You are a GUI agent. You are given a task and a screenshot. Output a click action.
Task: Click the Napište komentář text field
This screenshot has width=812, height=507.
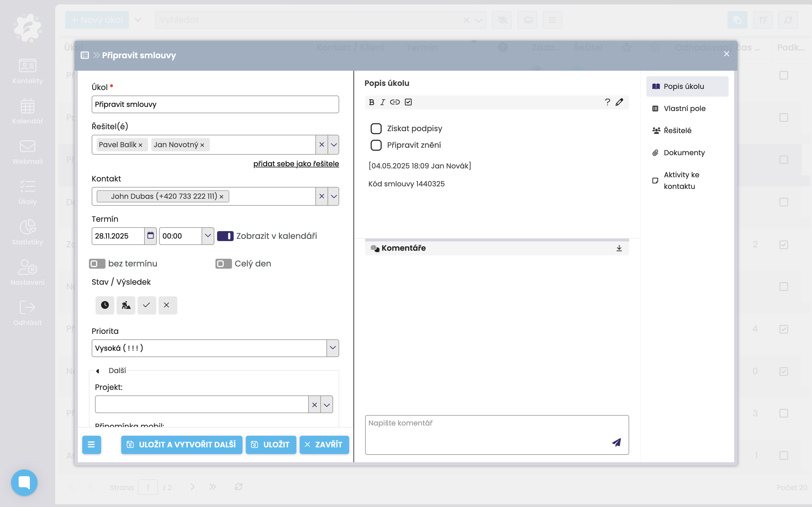coord(486,432)
